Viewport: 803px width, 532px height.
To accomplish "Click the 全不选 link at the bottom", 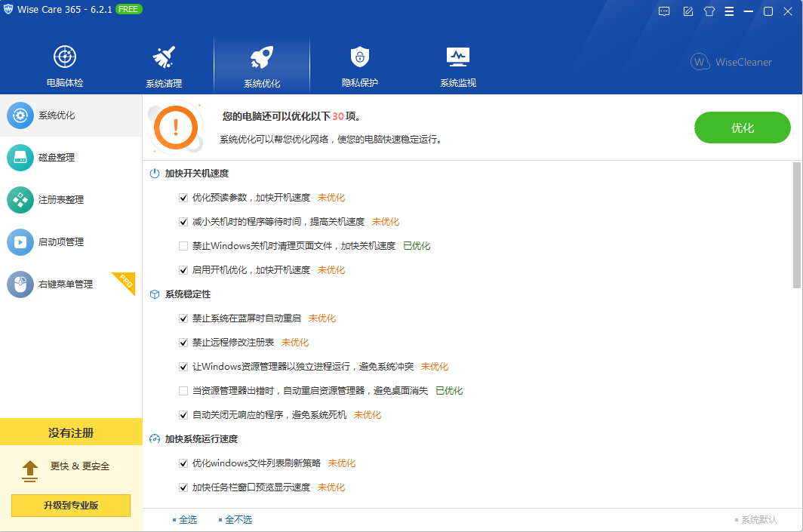I will 238,520.
